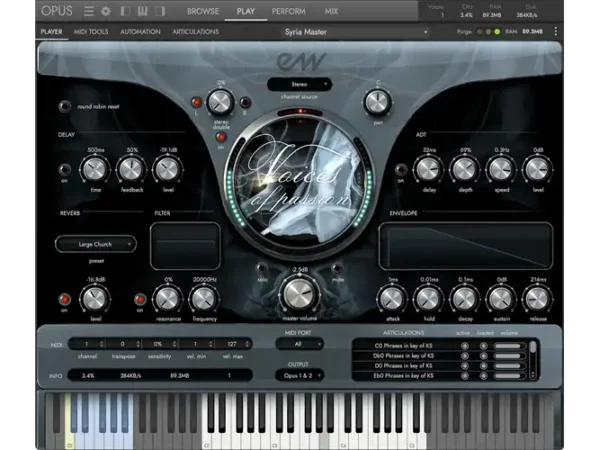The image size is (600, 450).
Task: Click the delay level knob
Action: [168, 170]
